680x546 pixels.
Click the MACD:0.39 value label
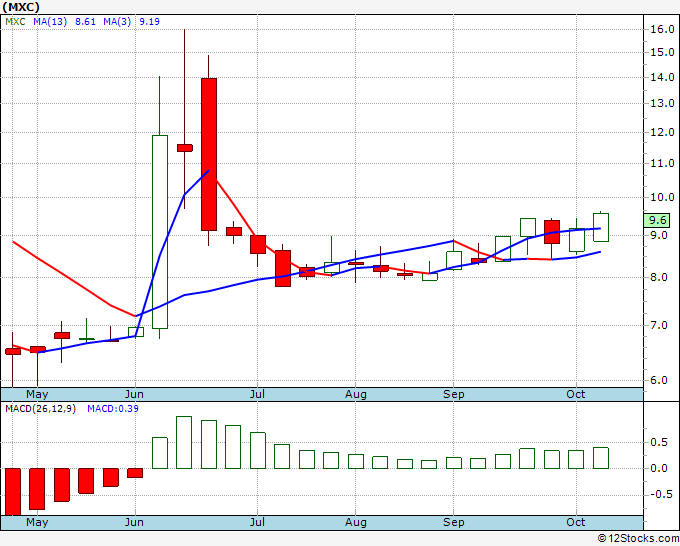coord(113,409)
